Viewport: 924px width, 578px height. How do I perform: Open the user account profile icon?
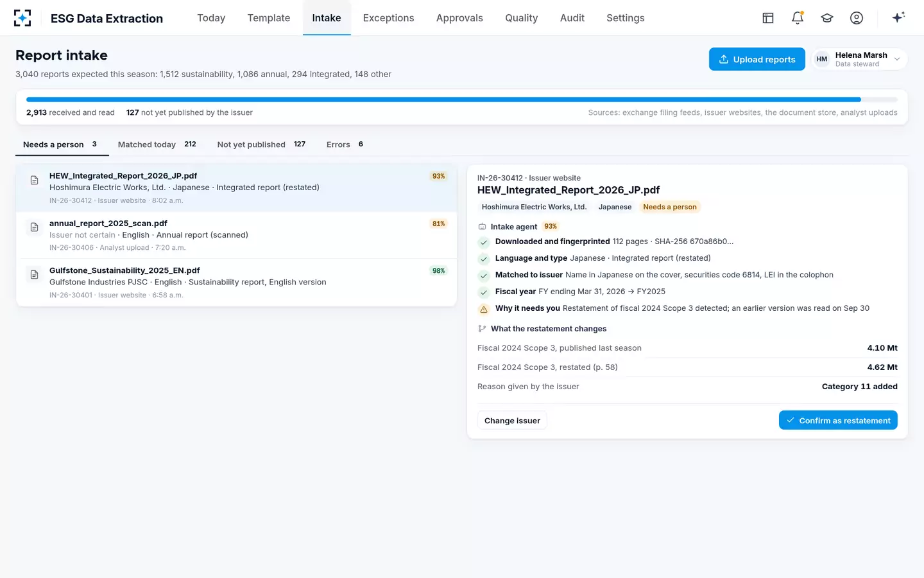pyautogui.click(x=857, y=18)
